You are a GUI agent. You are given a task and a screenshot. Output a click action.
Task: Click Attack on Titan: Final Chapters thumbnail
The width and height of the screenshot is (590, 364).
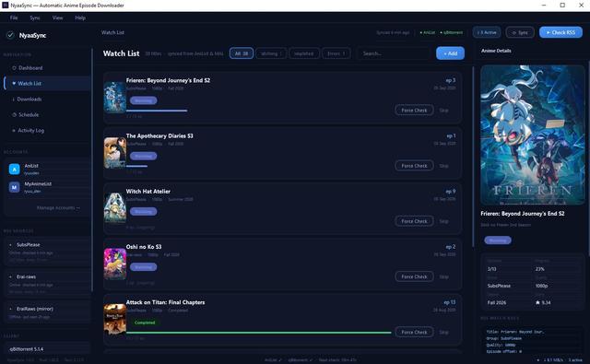point(114,319)
